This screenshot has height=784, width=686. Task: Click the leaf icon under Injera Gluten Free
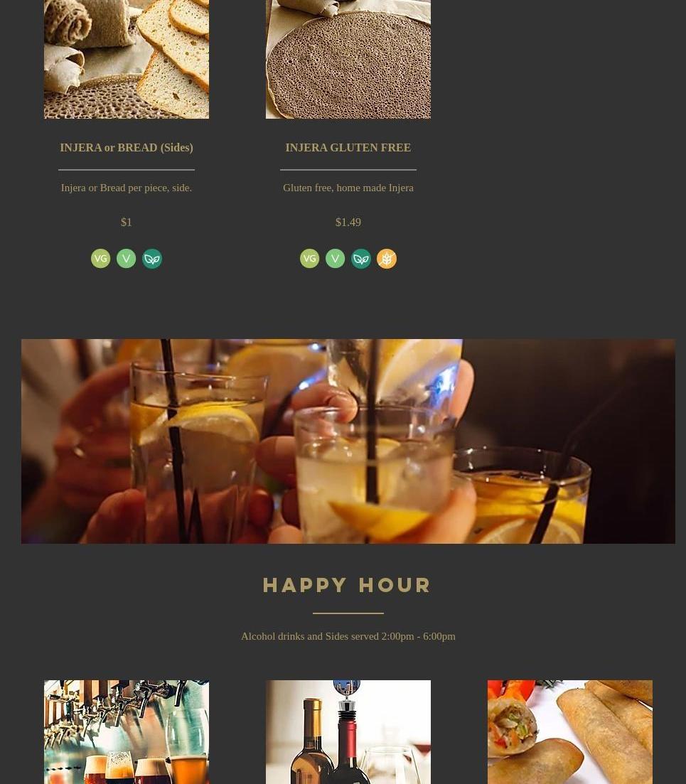coord(361,259)
